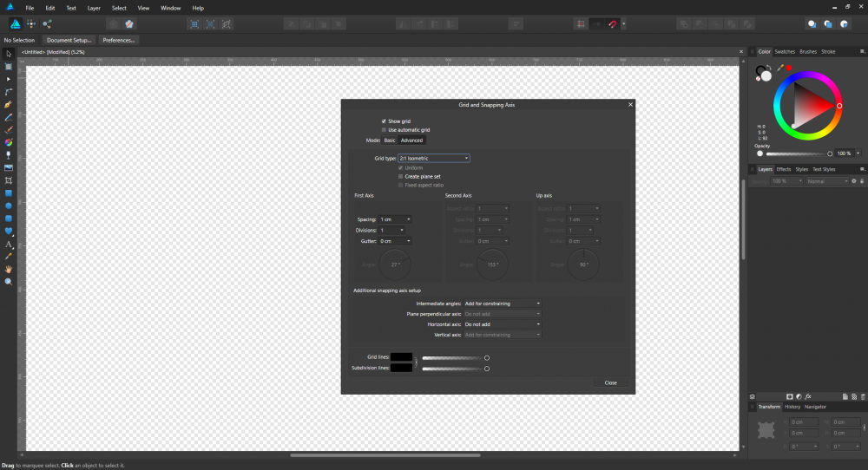This screenshot has height=470, width=868.
Task: Uncheck the Show grid checkbox
Action: 384,121
